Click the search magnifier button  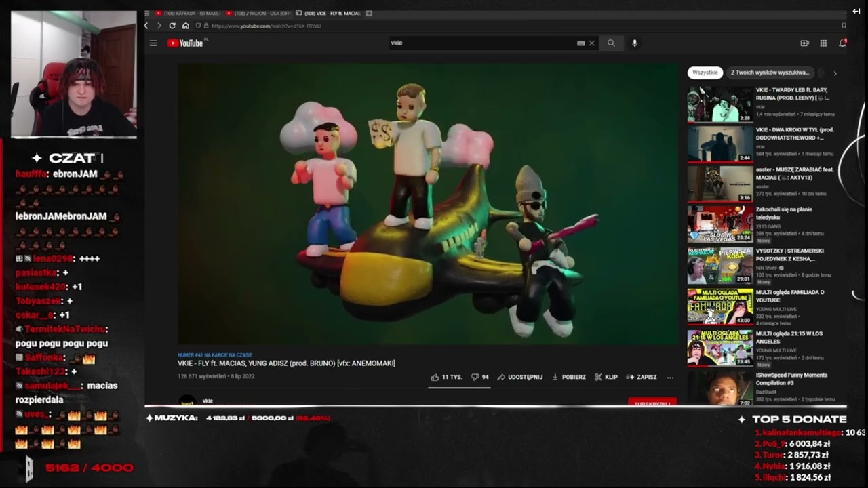point(611,43)
